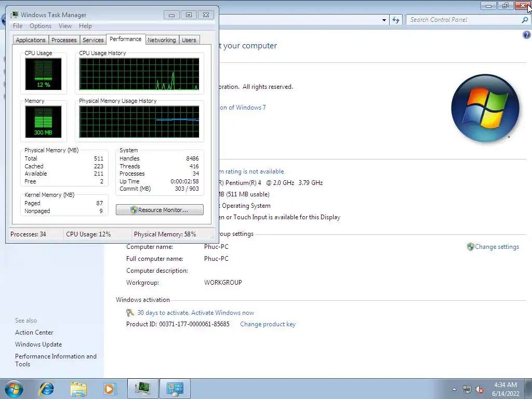The image size is (532, 399).
Task: Select the Control Panel taskbar button
Action: (x=175, y=389)
